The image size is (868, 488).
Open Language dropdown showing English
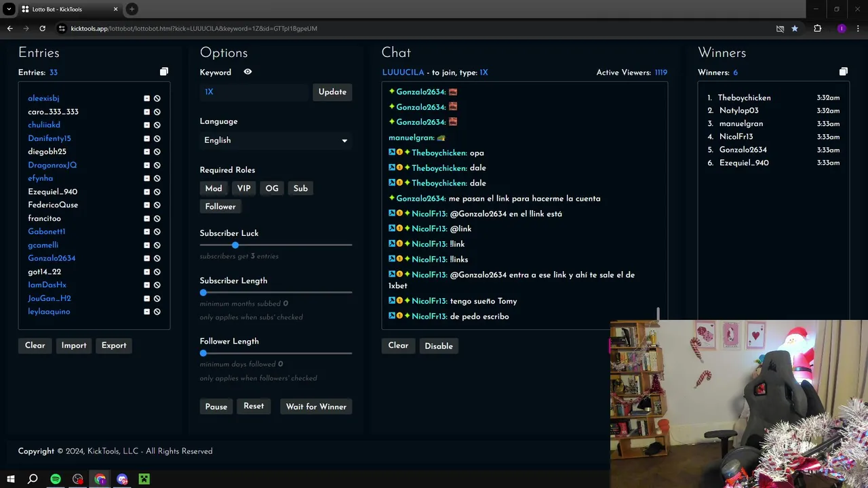click(x=276, y=140)
